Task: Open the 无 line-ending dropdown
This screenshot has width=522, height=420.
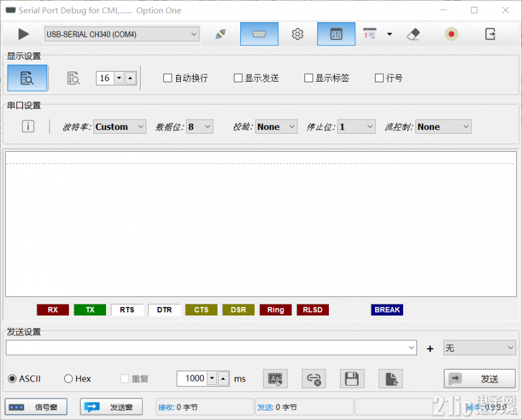Action: pos(480,348)
